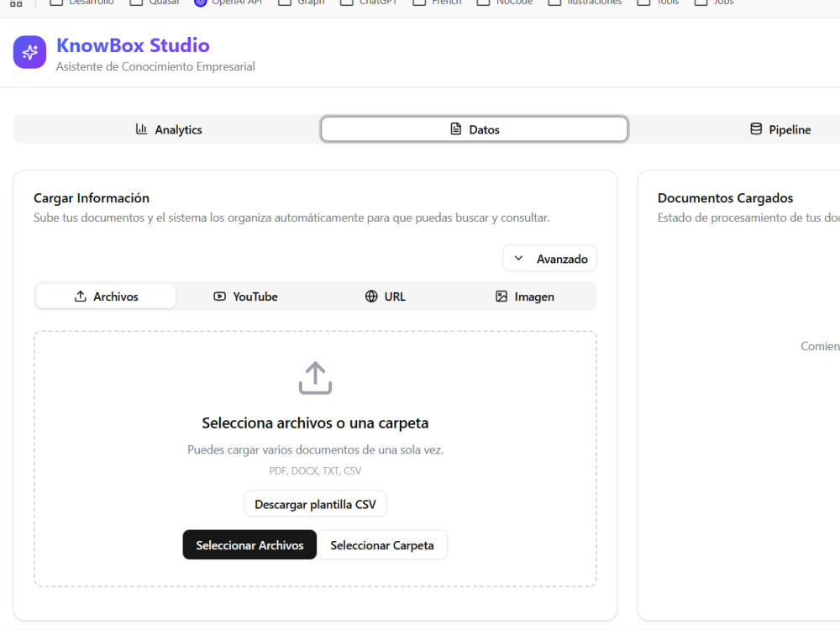The image size is (840, 630).
Task: Click the Cargar Información heading
Action: point(92,197)
